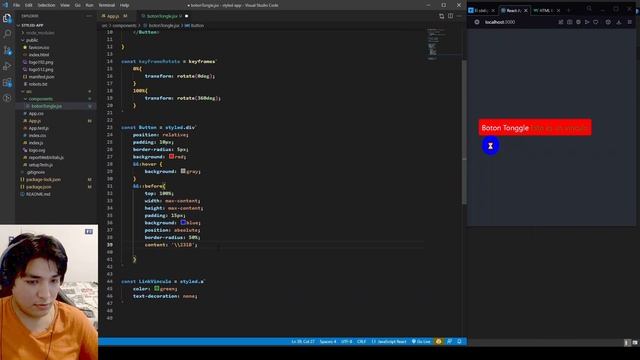Click the Ln 39, Col 27 cursor position indicator

(x=303, y=341)
